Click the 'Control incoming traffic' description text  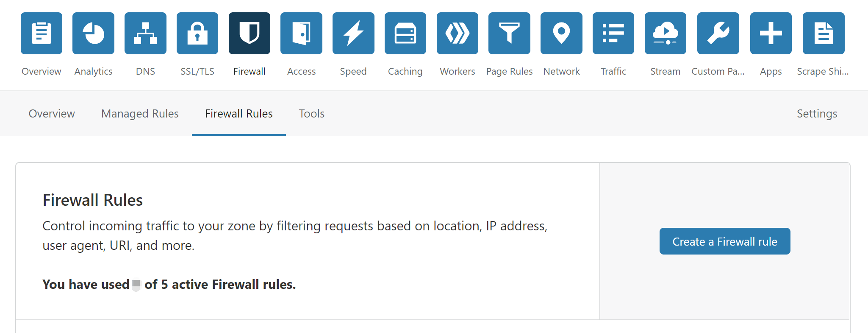pyautogui.click(x=295, y=235)
